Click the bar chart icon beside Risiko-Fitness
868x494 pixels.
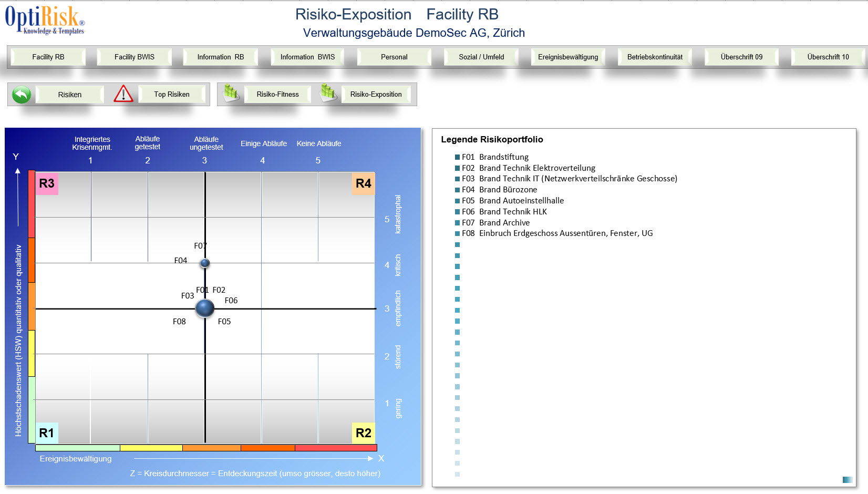point(231,93)
